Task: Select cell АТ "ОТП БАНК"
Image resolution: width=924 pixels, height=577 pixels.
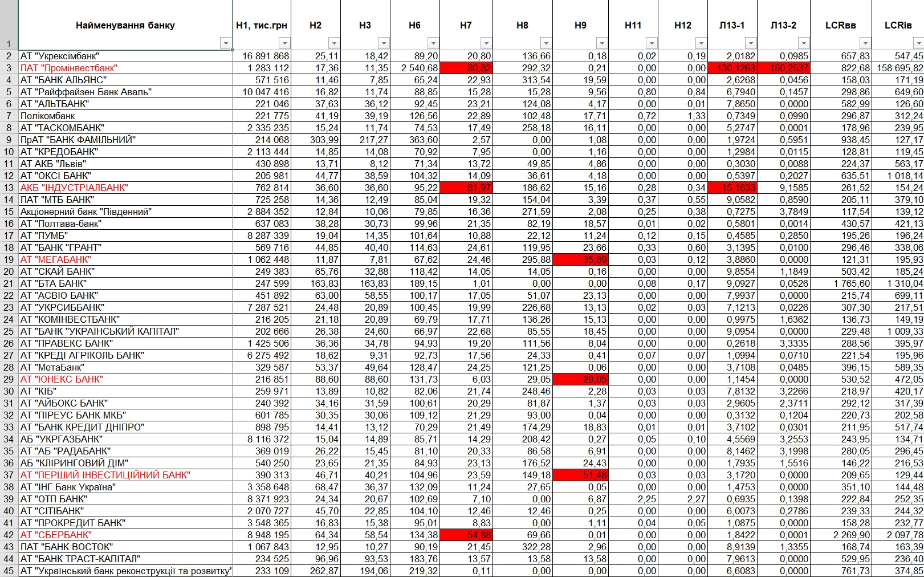Action: tap(125, 499)
